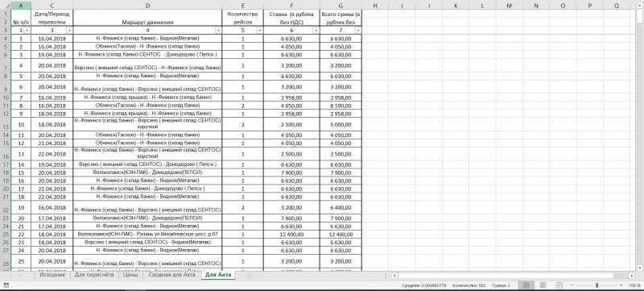Click status bar 'Количество: 502'

[469, 285]
